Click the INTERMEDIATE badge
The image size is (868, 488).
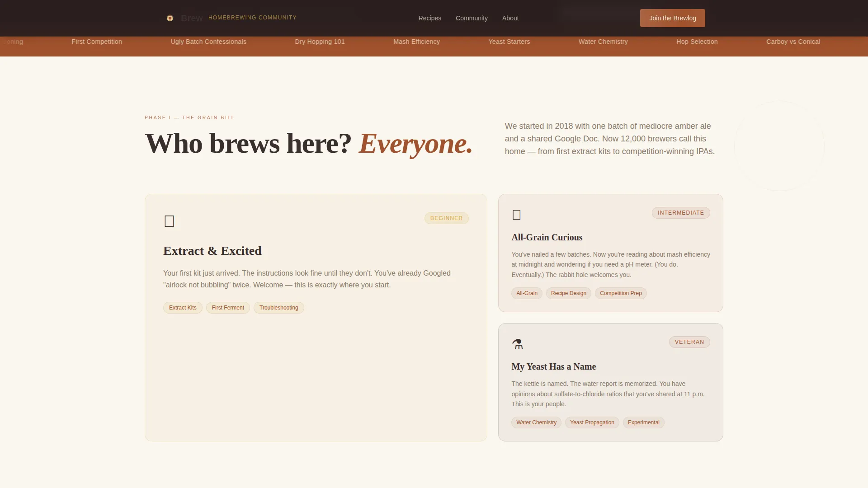coord(680,213)
